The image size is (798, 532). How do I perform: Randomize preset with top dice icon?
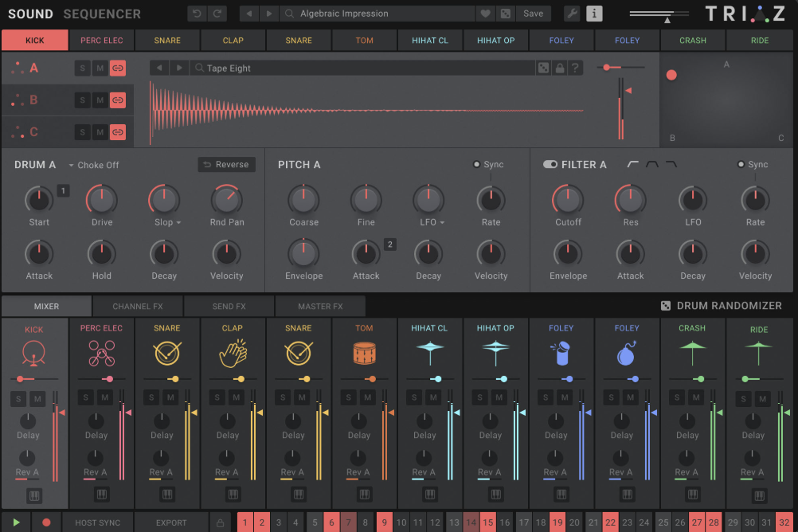click(x=506, y=14)
